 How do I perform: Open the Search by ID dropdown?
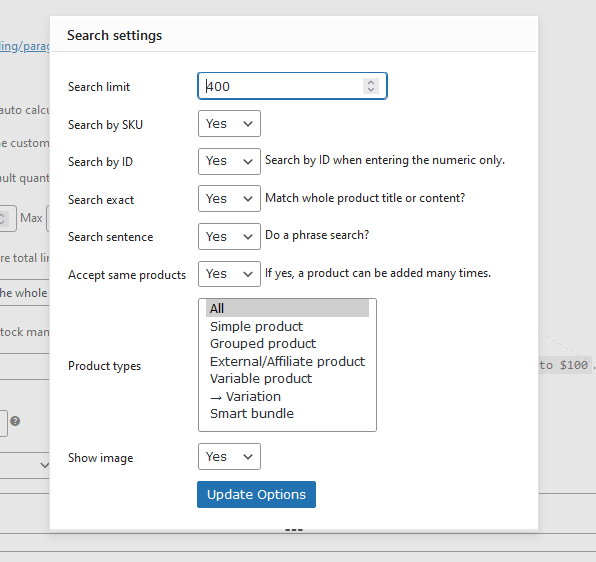(x=229, y=161)
